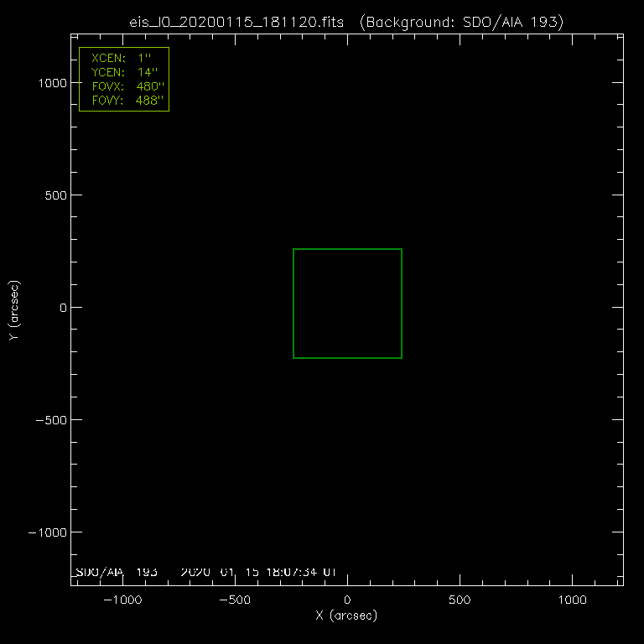The width and height of the screenshot is (644, 644).
Task: Select the YCEN value in the info box
Action: click(145, 74)
